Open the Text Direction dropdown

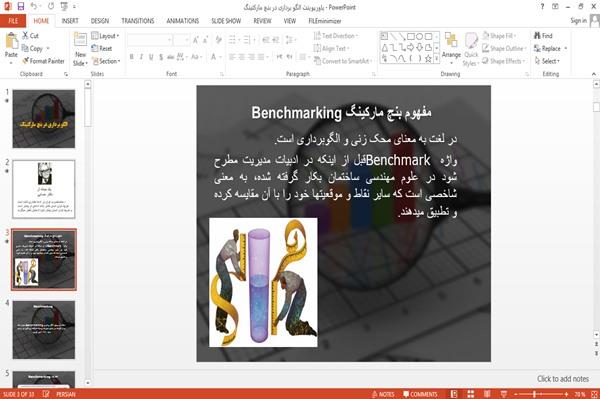336,36
